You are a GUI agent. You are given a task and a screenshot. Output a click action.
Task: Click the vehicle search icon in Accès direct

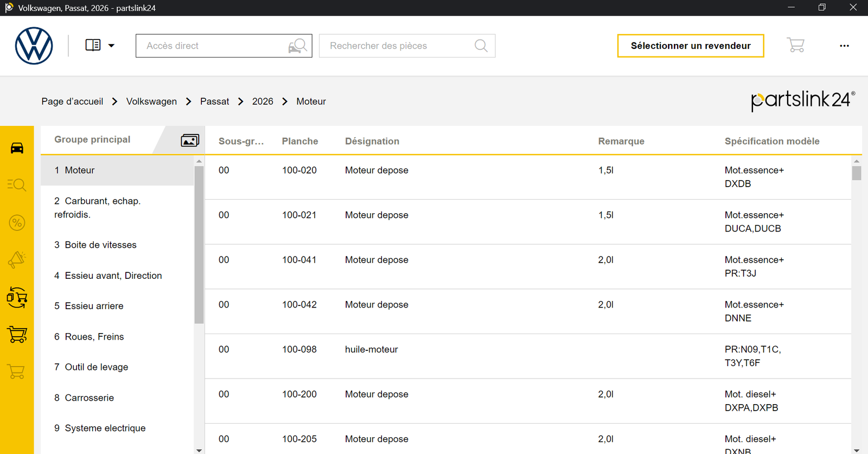298,46
